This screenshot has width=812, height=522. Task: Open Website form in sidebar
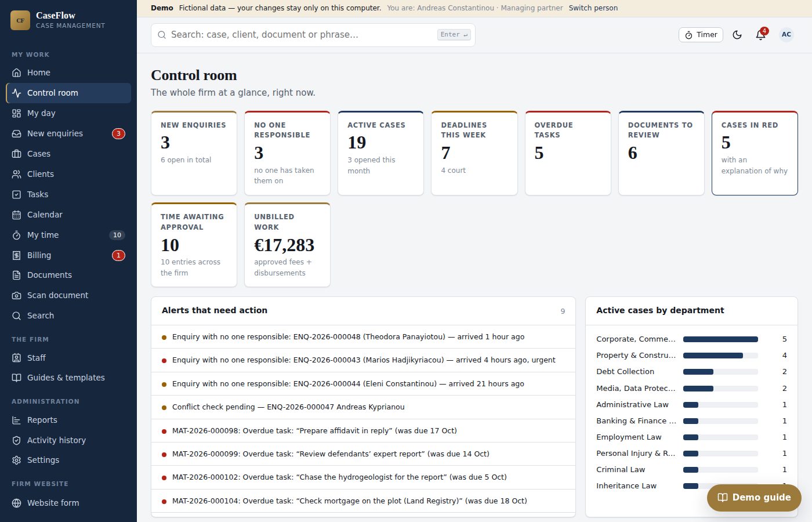[68, 503]
